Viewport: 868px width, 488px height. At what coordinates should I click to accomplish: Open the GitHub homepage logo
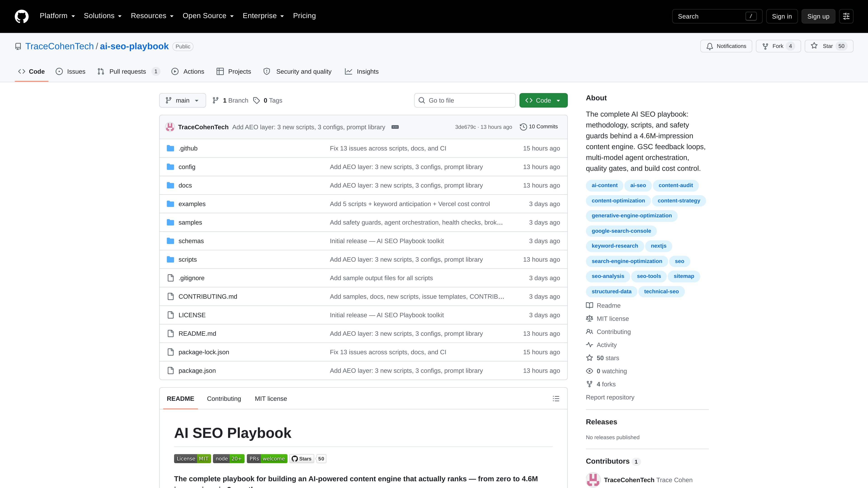(x=21, y=16)
